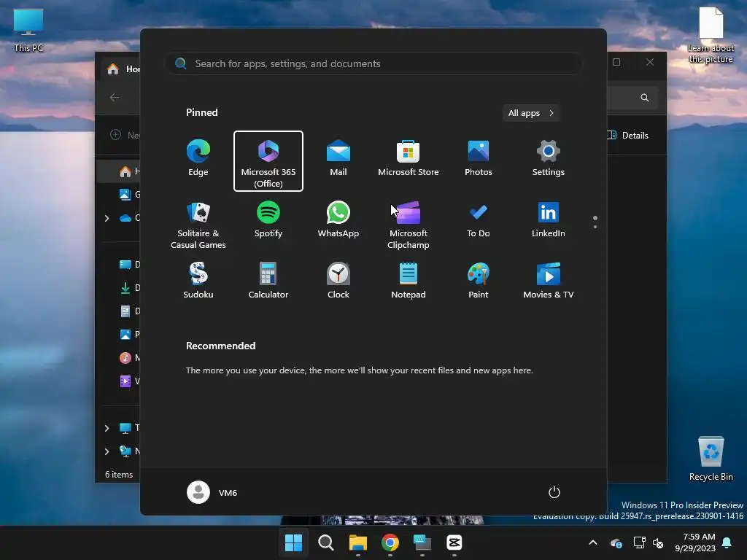Show All apps list
Screen dimensions: 747x560
tap(531, 113)
